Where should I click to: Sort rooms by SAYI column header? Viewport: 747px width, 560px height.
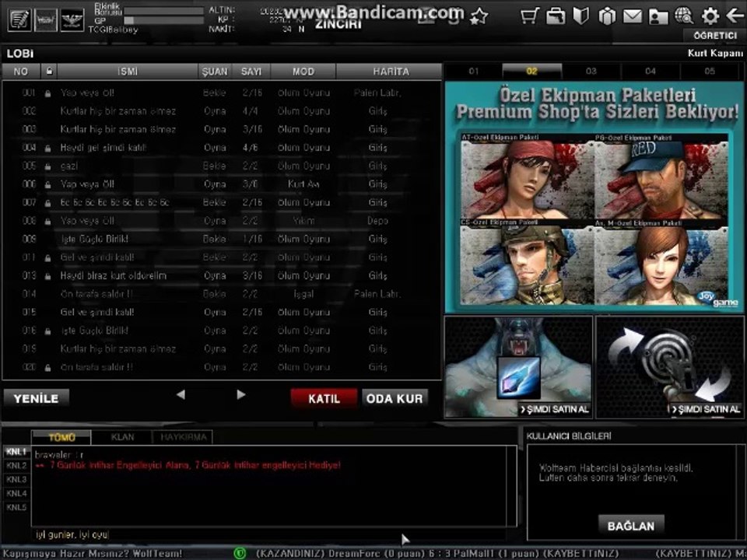pyautogui.click(x=251, y=72)
